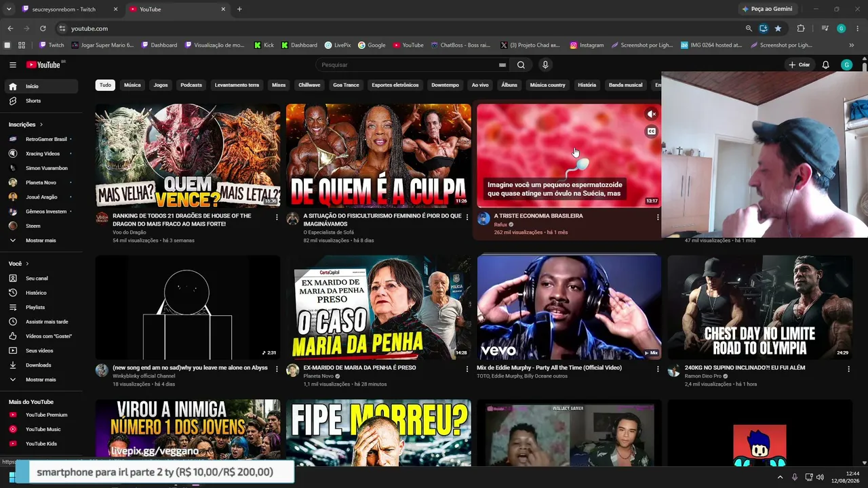The height and width of the screenshot is (488, 868).
Task: Click the Chrome address bar
Action: 400,28
